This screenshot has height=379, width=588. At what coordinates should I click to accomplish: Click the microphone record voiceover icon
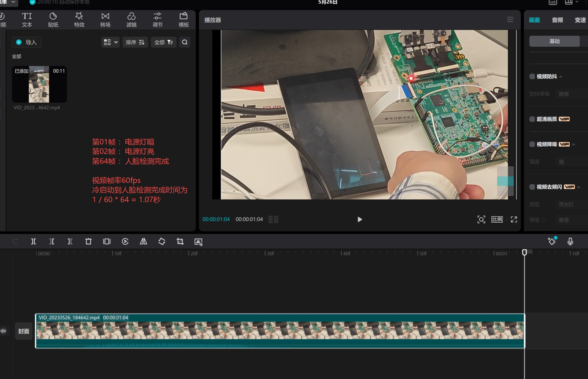[570, 242]
